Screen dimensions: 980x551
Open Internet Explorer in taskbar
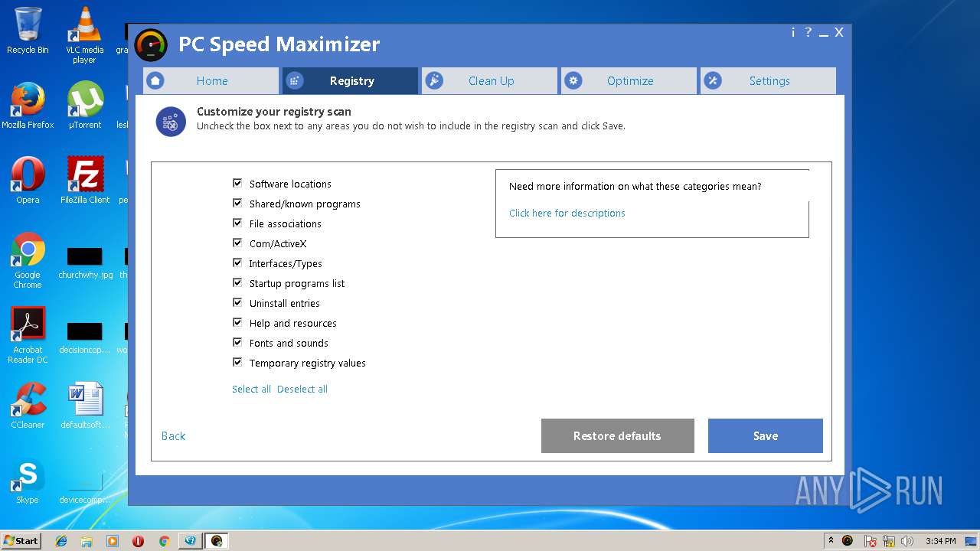pos(61,541)
